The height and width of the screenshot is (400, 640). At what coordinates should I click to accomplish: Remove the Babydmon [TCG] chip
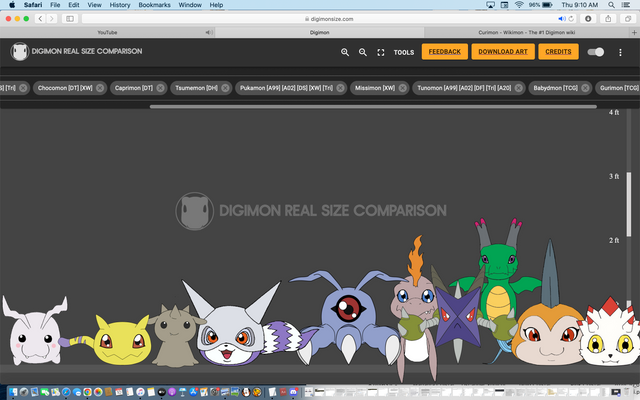(x=585, y=88)
